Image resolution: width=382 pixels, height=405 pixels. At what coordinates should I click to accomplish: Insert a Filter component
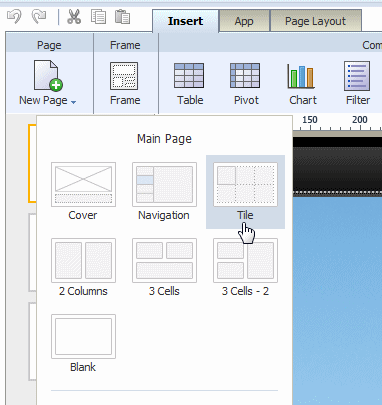tap(357, 83)
